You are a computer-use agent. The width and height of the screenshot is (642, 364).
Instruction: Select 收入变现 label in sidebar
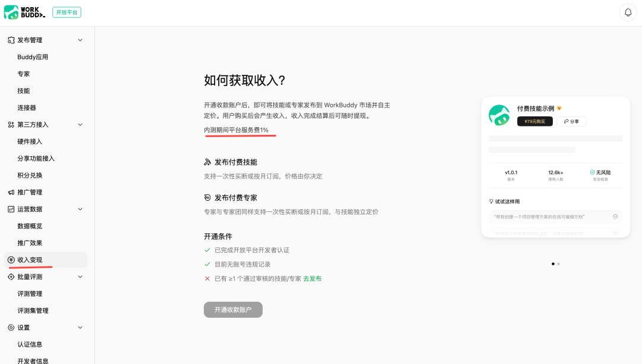(x=30, y=259)
